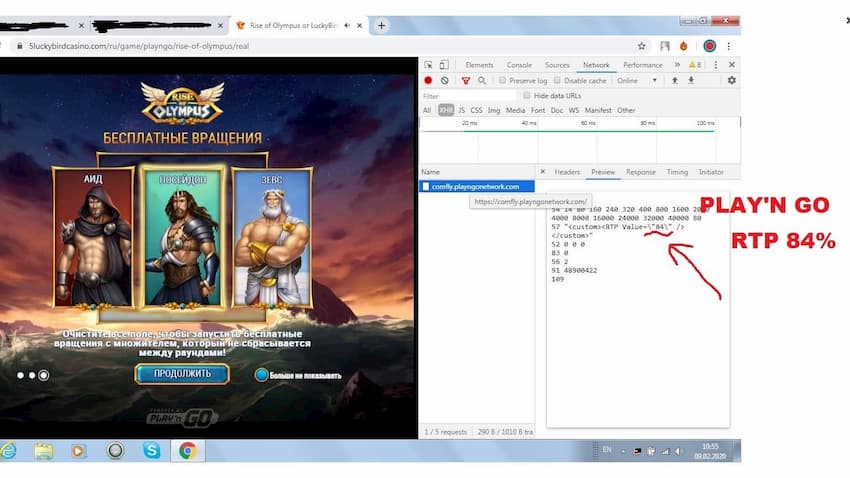The height and width of the screenshot is (478, 850).
Task: Close the DevTools panel
Action: coord(732,65)
